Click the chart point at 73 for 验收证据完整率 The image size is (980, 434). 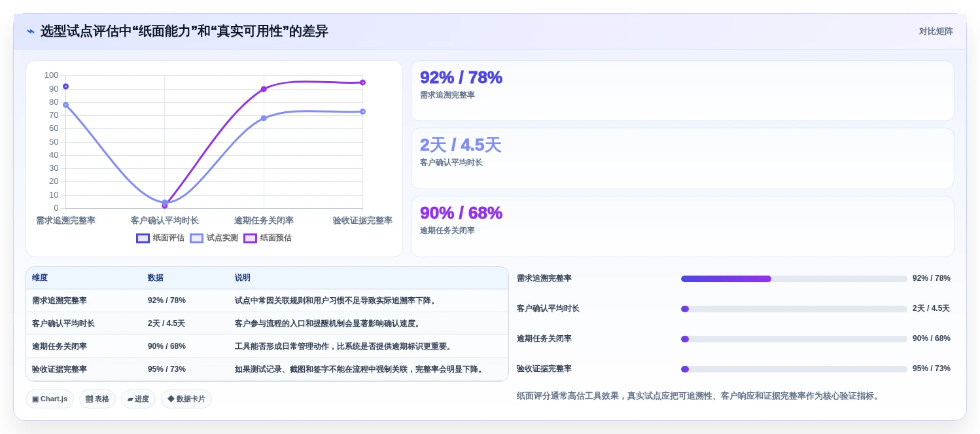pos(362,111)
